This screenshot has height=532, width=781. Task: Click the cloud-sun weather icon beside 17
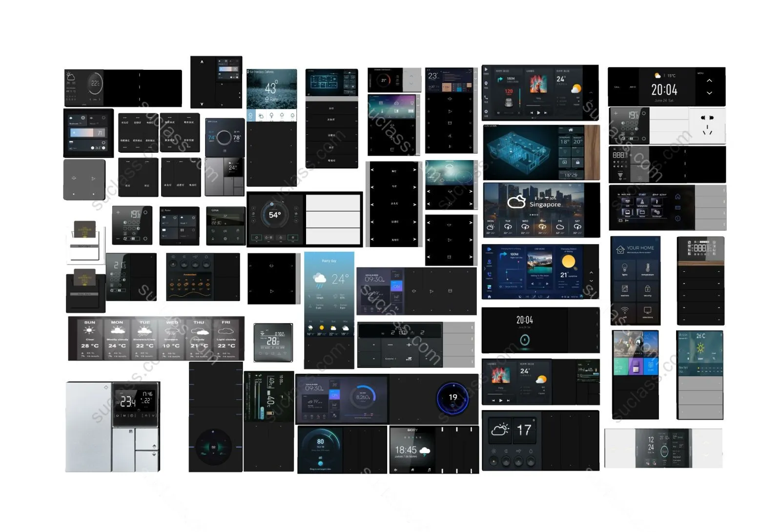coord(500,430)
